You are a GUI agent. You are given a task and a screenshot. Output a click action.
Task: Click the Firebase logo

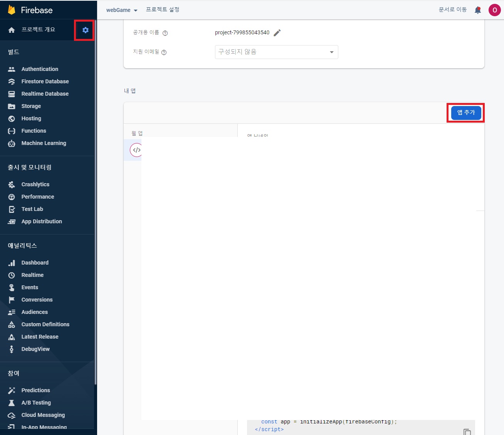(x=30, y=10)
